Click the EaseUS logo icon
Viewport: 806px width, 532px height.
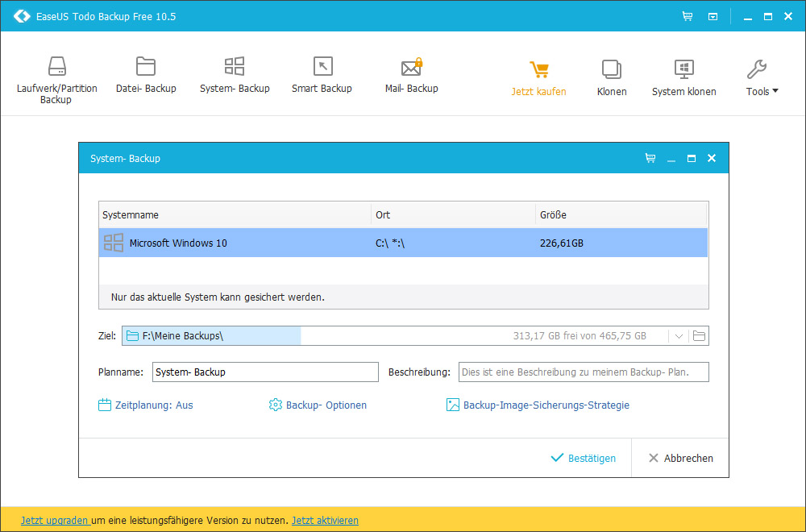pyautogui.click(x=22, y=16)
